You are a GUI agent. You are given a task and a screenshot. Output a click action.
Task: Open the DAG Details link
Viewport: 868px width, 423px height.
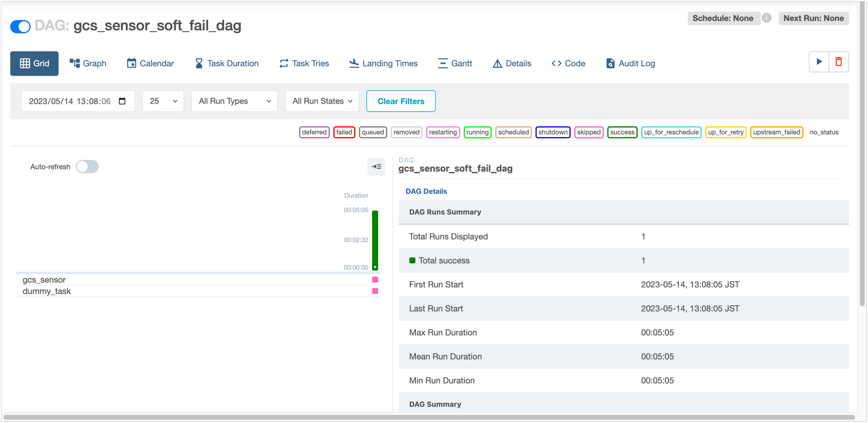(426, 191)
